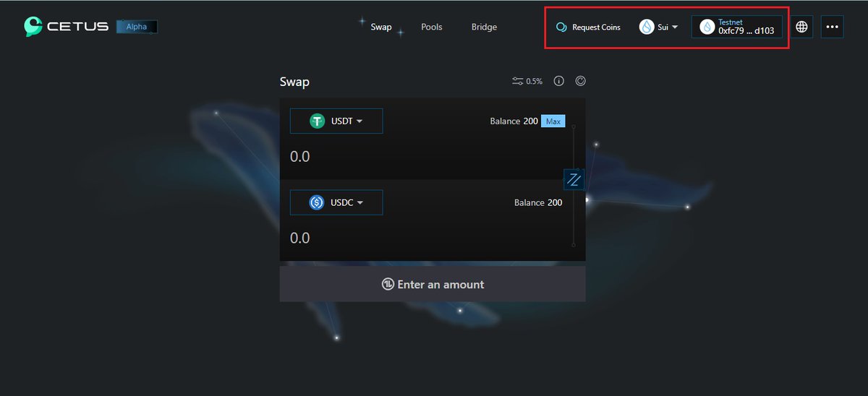Click the USDC Balance 200 text
The image size is (868, 396).
click(538, 202)
